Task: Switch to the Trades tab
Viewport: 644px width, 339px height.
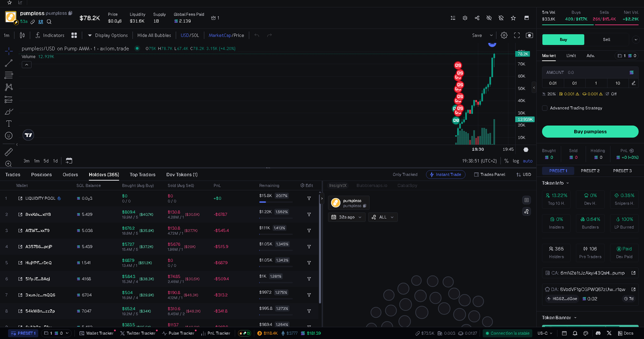Action: coord(13,175)
